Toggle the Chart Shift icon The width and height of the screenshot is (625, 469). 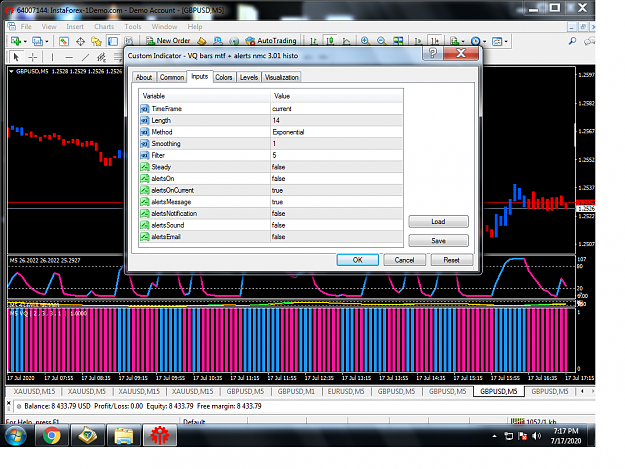pyautogui.click(x=434, y=41)
